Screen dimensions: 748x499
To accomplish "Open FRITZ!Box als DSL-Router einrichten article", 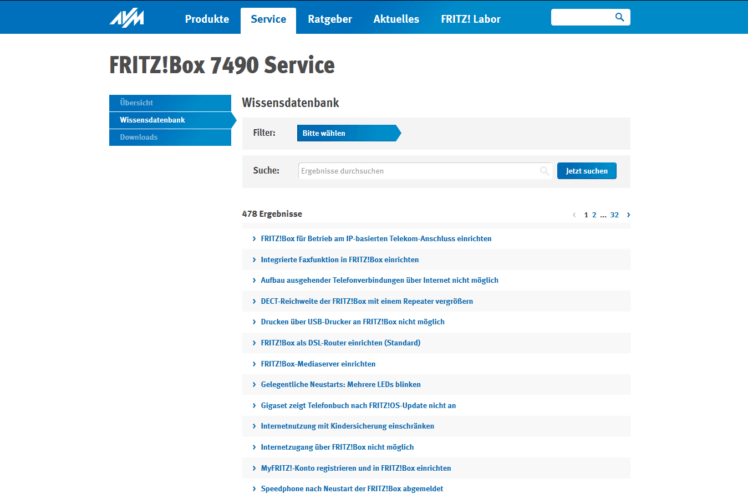I will (x=341, y=343).
